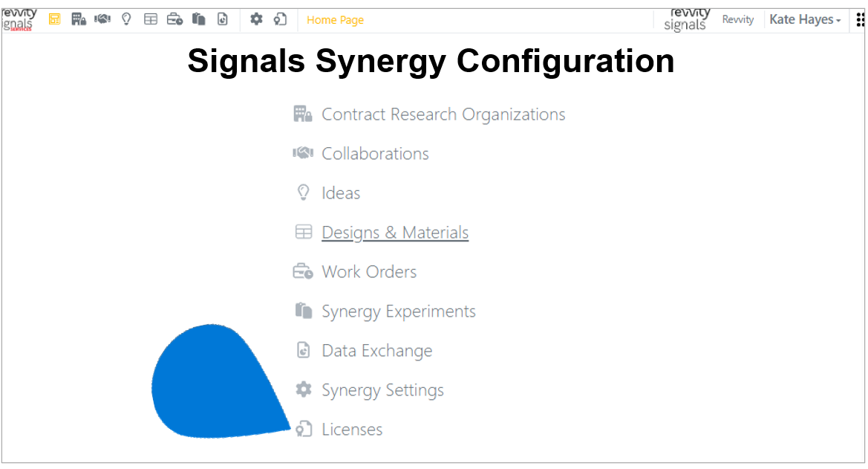This screenshot has width=868, height=469.
Task: Click the Synergy Settings gear toolbar icon
Action: coord(256,19)
